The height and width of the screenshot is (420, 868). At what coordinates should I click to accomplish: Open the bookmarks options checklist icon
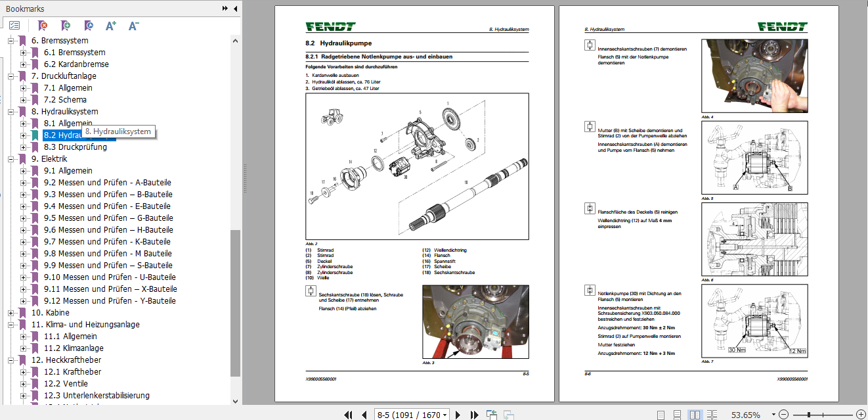click(14, 26)
